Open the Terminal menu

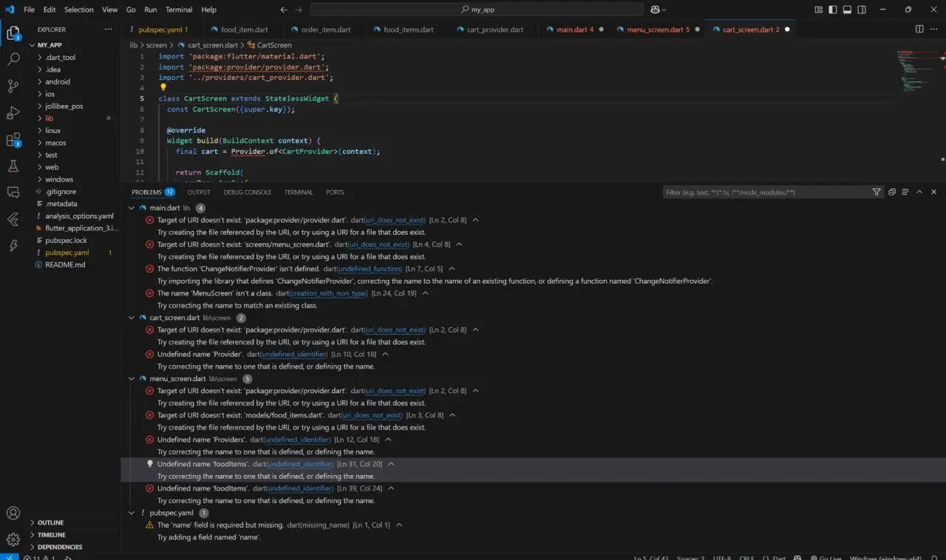(177, 10)
